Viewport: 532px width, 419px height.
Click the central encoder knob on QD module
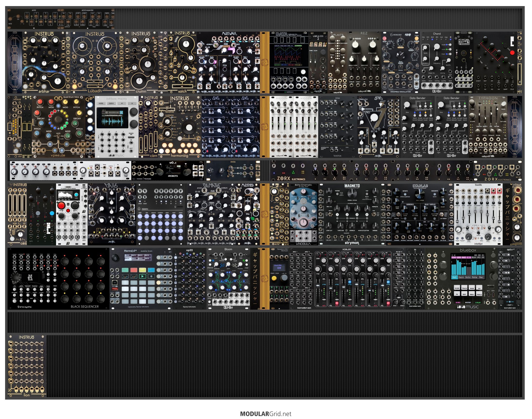click(x=58, y=120)
